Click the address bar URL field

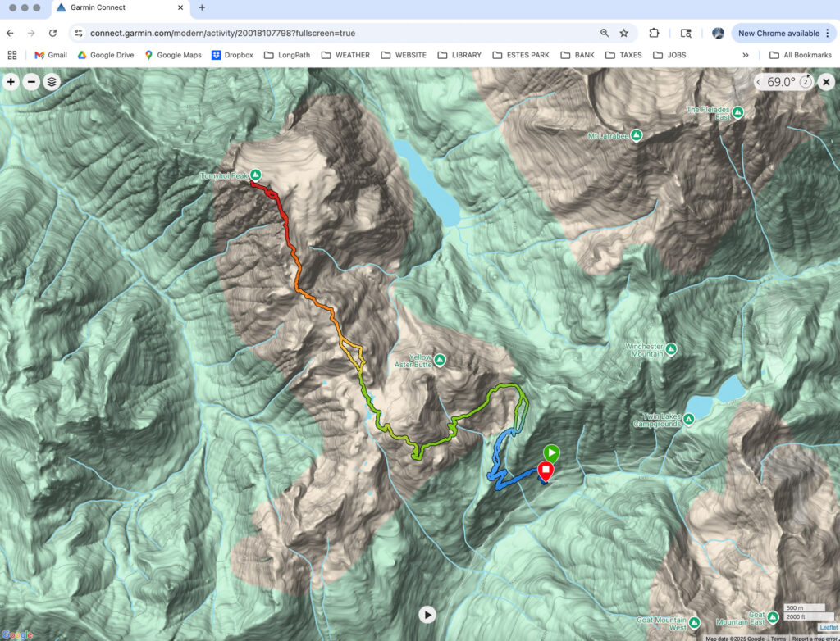[328, 33]
